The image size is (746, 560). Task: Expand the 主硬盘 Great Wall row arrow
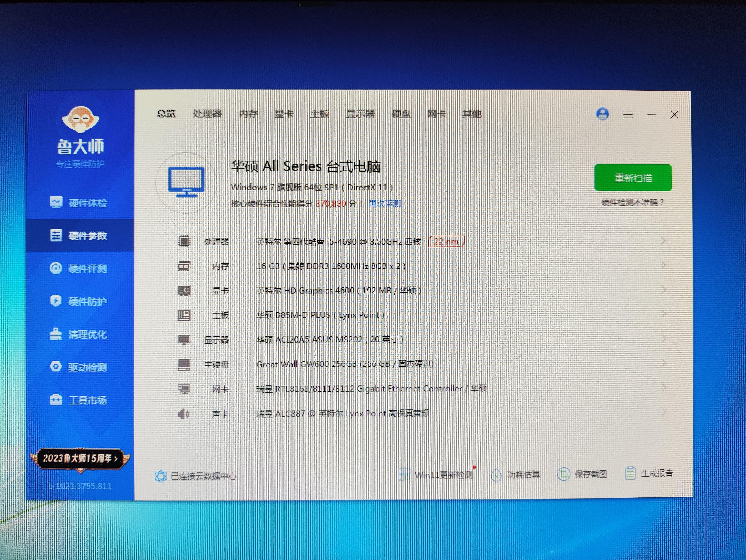pyautogui.click(x=663, y=363)
